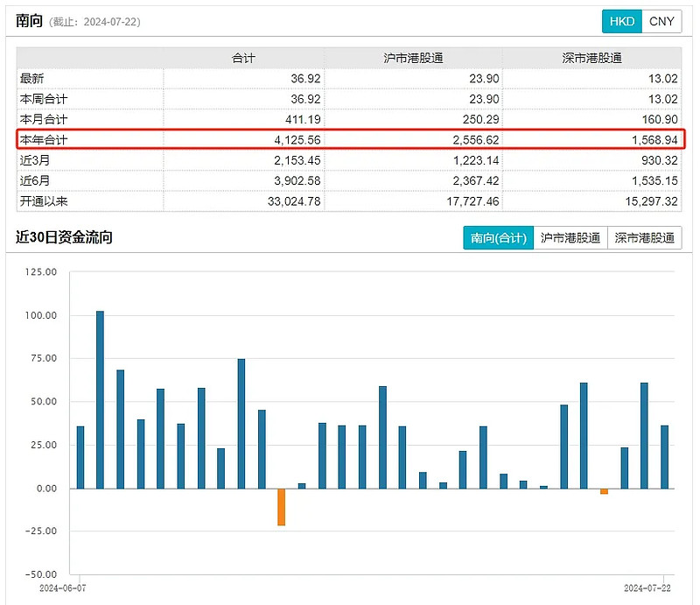Click the 75.00 y-axis label

pyautogui.click(x=44, y=358)
